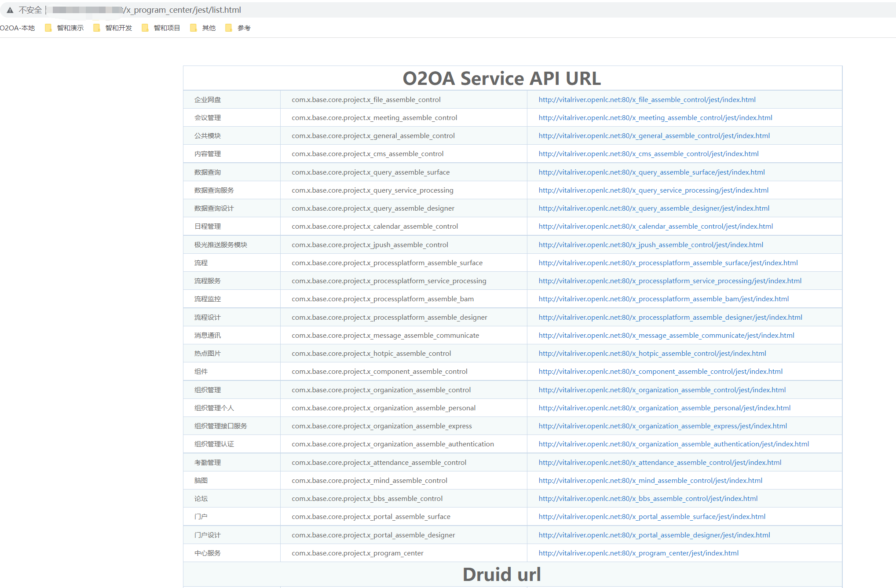
Task: Open x_calendar_assemble_control jest link
Action: coord(655,226)
